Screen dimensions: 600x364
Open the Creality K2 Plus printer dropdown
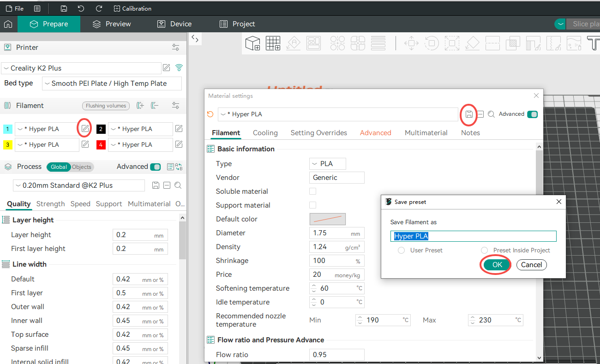81,68
